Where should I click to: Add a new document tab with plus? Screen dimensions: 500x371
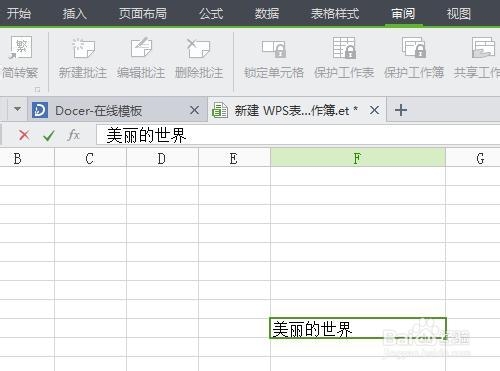[x=401, y=110]
